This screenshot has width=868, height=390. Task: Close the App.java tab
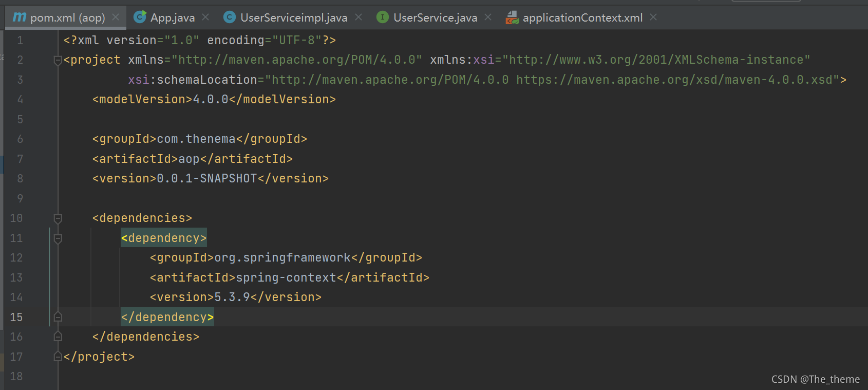coord(205,17)
